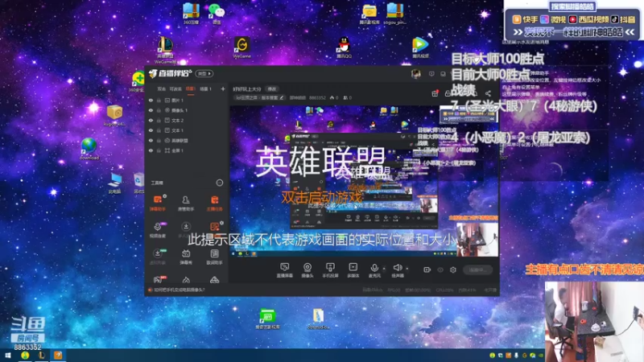The image size is (644, 362).
Task: Open WeChat desktop shortcut
Action: pos(217,14)
